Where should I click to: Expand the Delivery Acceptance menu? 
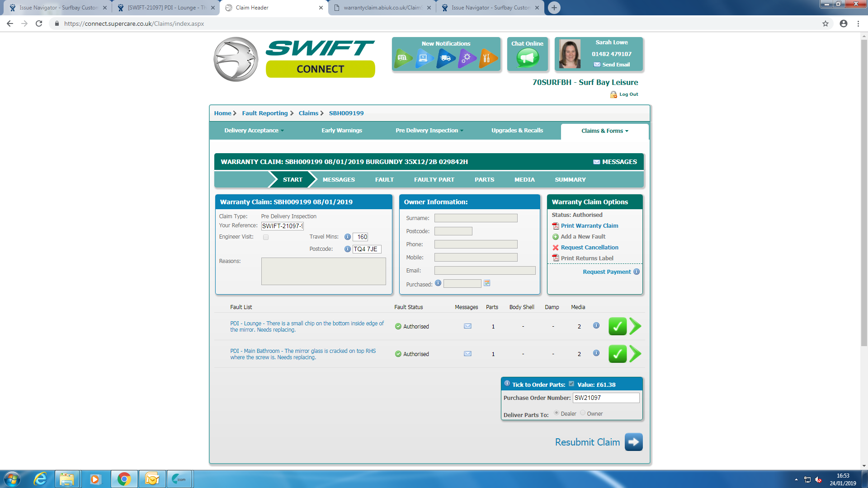(254, 131)
